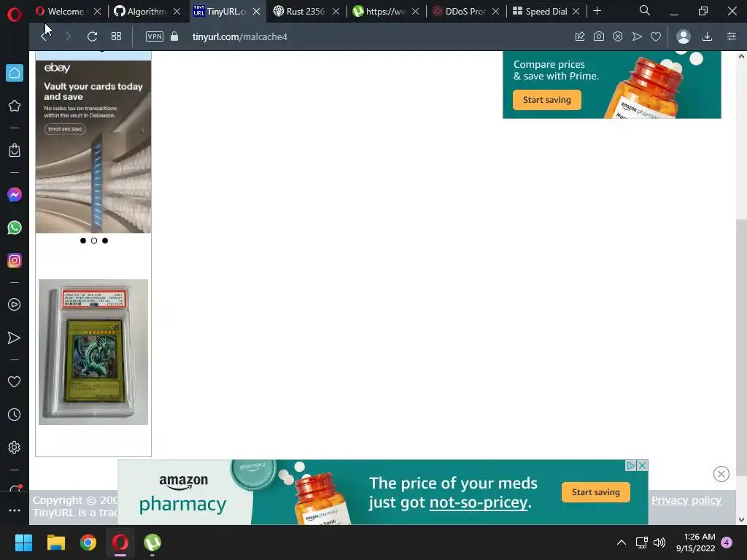Open the user profile account icon
This screenshot has height=560, width=747.
point(683,36)
